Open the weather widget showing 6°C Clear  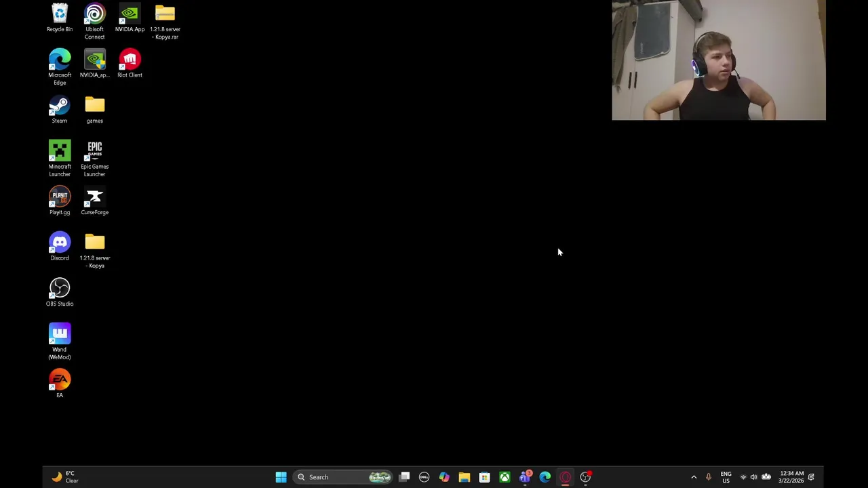tap(66, 477)
